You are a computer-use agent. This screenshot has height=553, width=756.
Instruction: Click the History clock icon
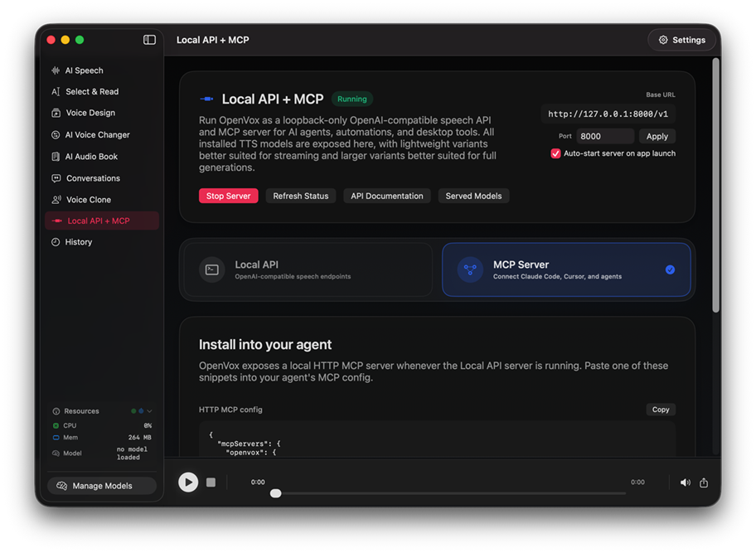click(56, 242)
